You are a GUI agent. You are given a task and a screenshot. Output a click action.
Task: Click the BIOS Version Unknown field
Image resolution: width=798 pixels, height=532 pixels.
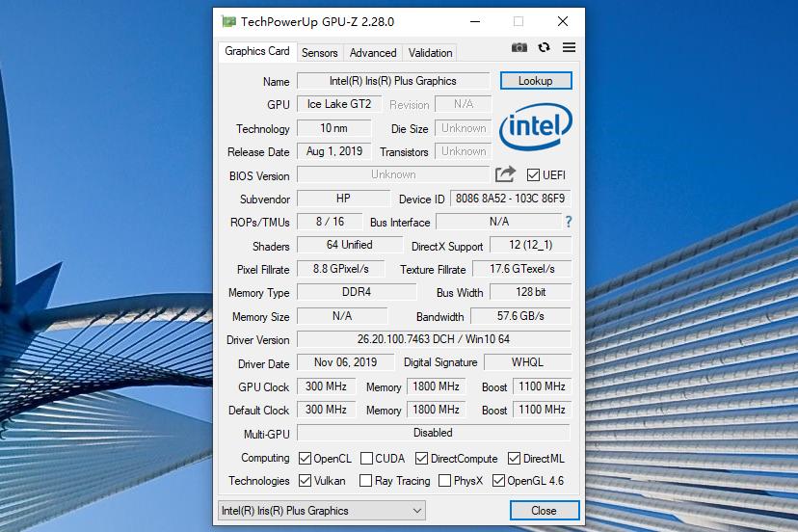pos(393,174)
